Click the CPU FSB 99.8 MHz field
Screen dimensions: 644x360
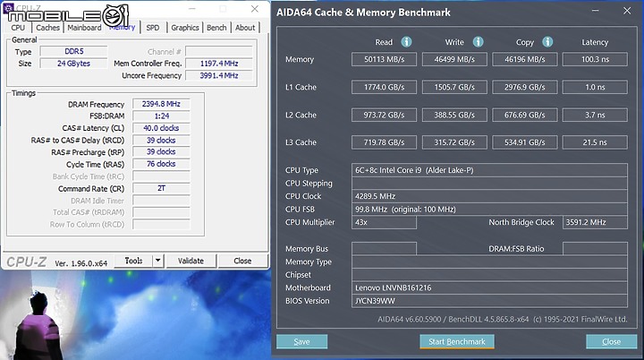point(489,209)
